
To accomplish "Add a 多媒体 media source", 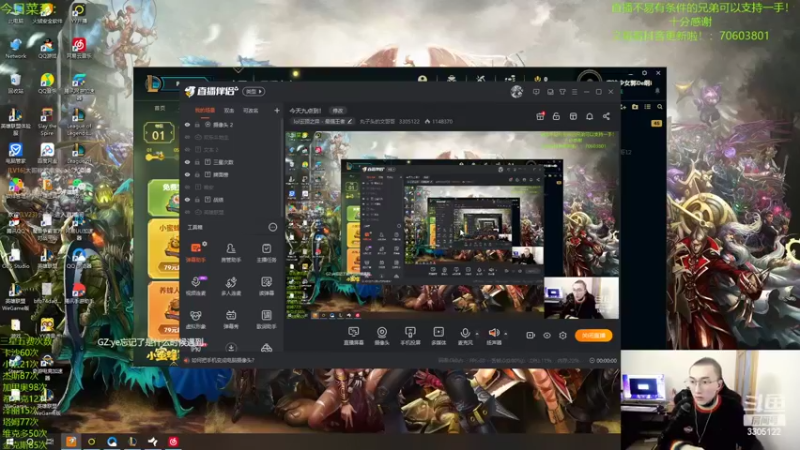I will tap(438, 336).
